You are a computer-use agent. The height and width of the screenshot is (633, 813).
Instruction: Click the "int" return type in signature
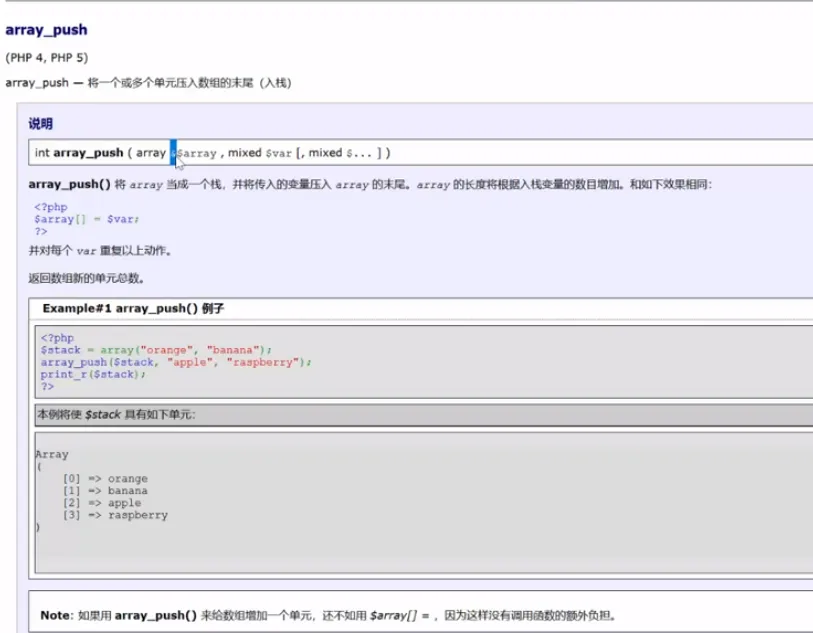tap(42, 153)
